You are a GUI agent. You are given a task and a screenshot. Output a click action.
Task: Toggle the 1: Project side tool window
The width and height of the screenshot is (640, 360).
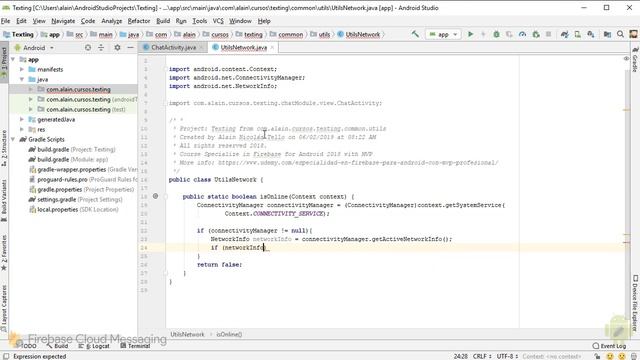tap(4, 62)
